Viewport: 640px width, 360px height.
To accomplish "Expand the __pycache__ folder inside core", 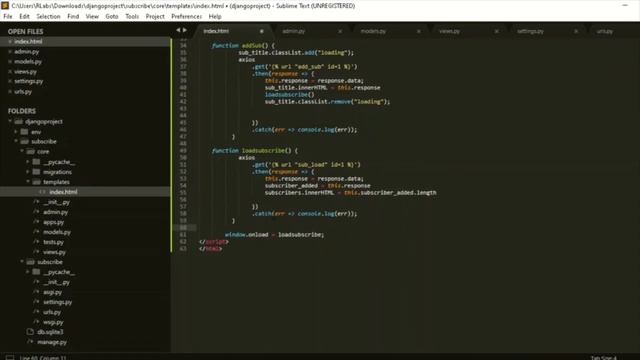I will point(28,162).
